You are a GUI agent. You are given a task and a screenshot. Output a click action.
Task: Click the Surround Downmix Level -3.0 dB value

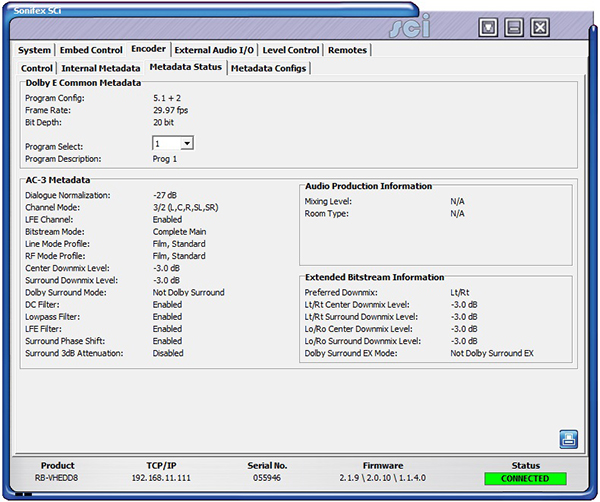point(166,280)
